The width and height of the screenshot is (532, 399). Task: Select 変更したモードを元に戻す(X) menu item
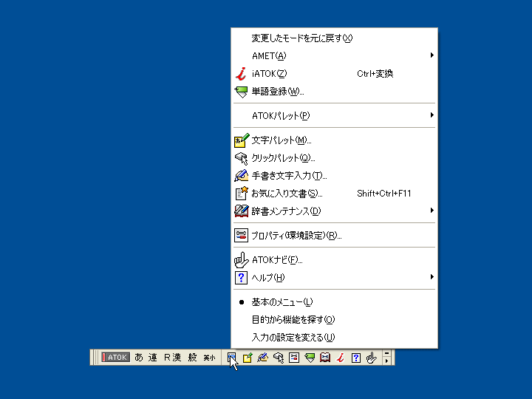coord(334,38)
